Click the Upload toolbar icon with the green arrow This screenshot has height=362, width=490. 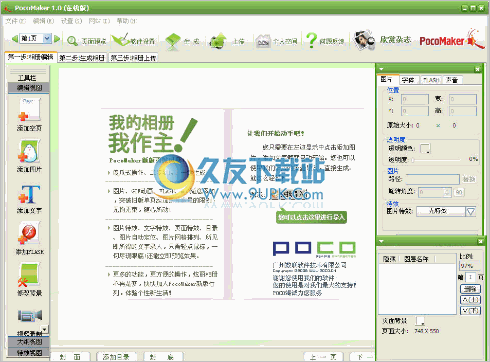[218, 41]
